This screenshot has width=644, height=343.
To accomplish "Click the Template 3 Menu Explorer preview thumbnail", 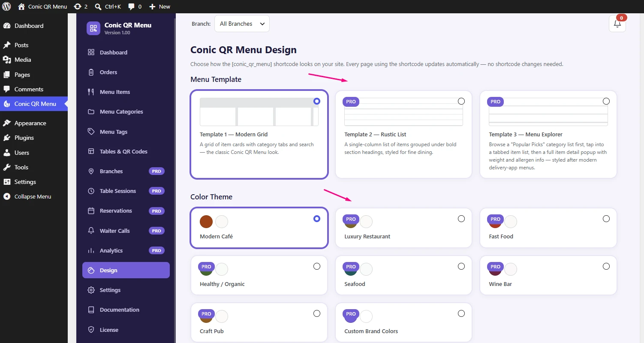I will [x=548, y=112].
